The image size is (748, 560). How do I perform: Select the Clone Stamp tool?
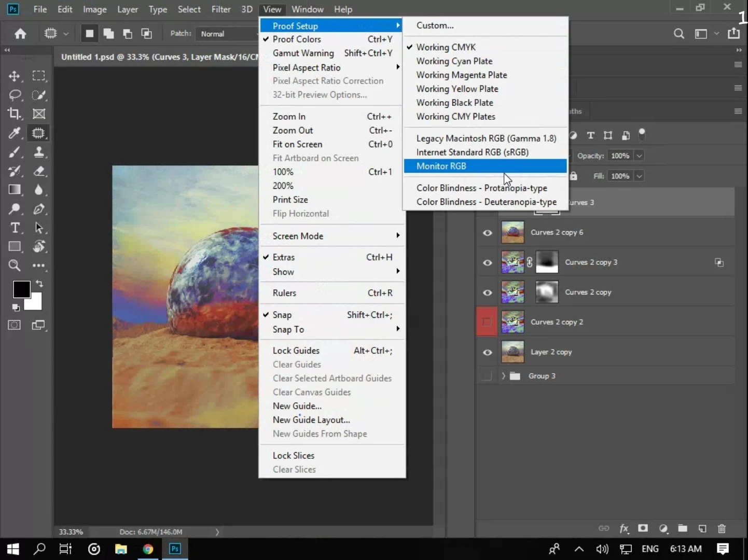(x=38, y=152)
